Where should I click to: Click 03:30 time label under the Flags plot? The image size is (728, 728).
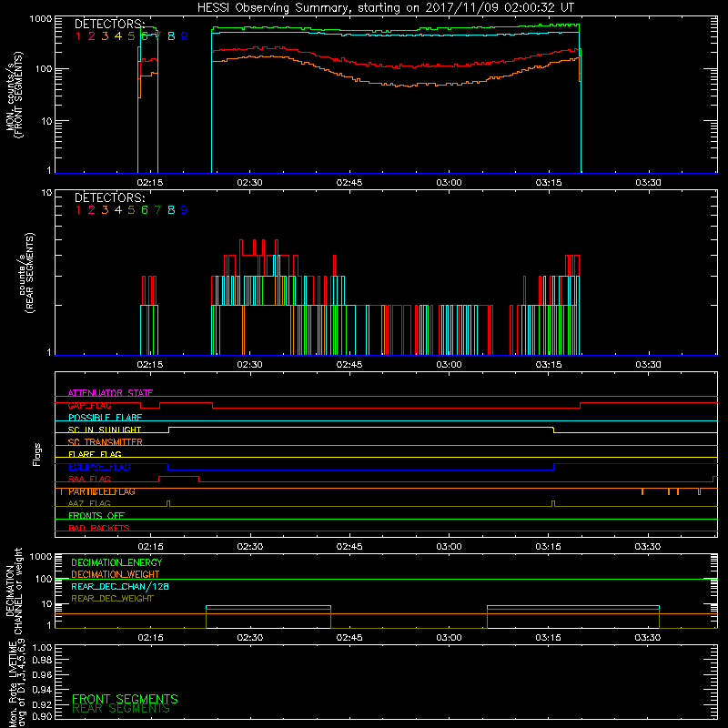coord(648,547)
